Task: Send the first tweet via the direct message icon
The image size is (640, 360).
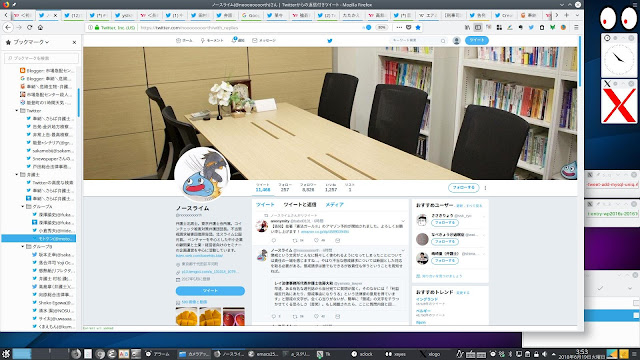Action: pyautogui.click(x=338, y=240)
